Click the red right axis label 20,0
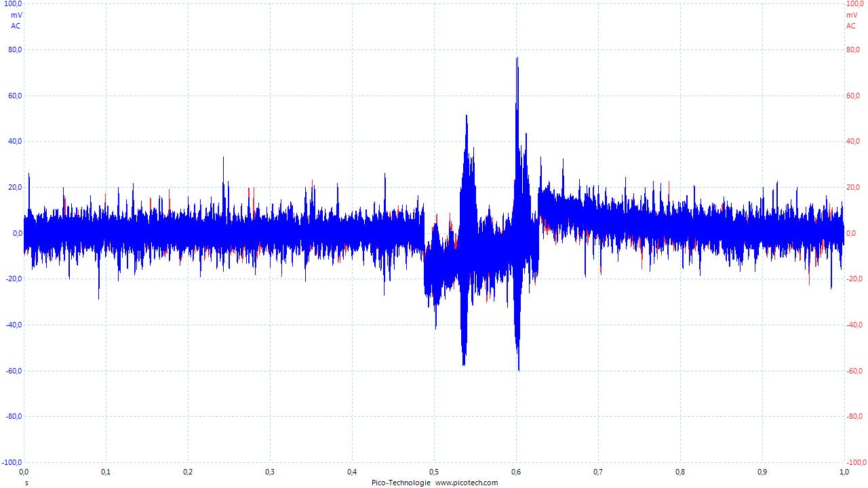Viewport: 868px width, 488px height. click(853, 187)
